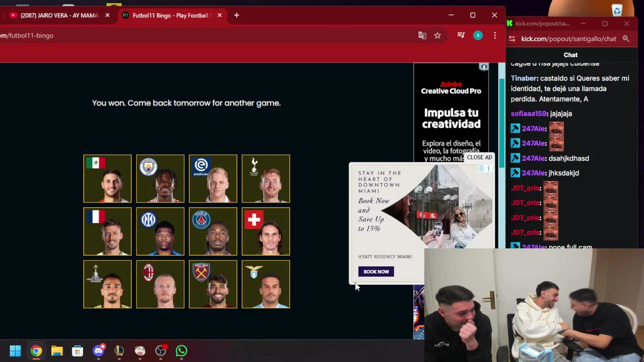Switch to the JAIRO VERA YouTube tab
Image resolution: width=644 pixels, height=362 pixels.
tap(59, 15)
